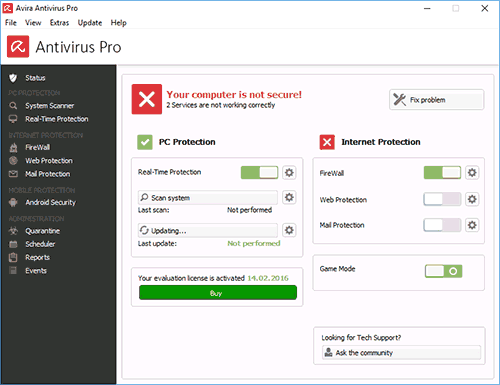Click the red Internet Protection X icon

(327, 142)
